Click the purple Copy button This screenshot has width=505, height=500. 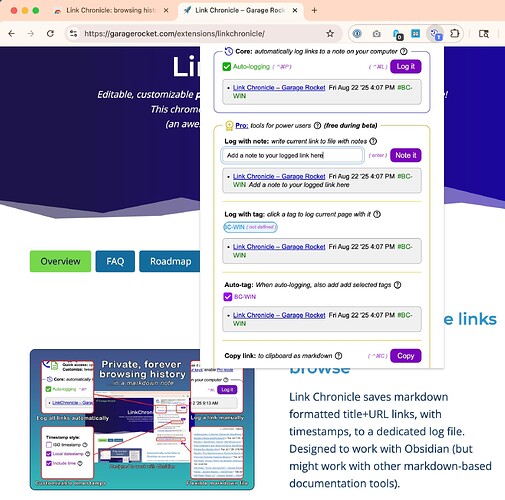(x=406, y=356)
